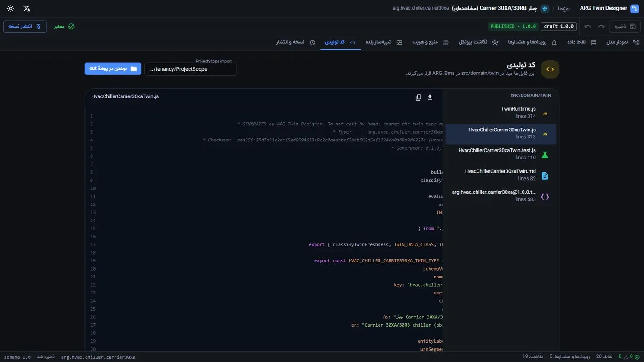The width and height of the screenshot is (644, 362).
Task: Click the draft 1.0.0 version badge
Action: [x=558, y=26]
